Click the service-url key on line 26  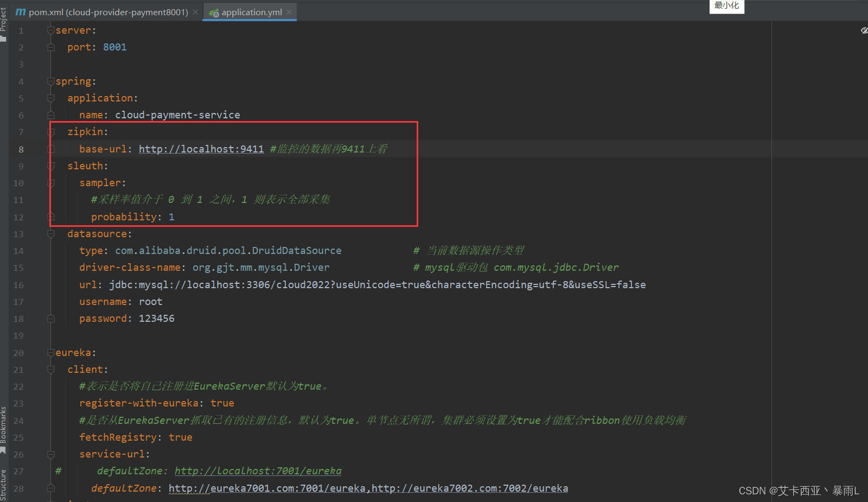[112, 454]
